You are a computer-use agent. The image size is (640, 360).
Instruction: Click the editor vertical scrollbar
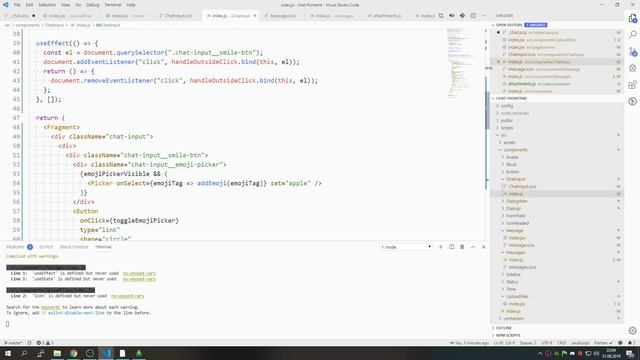pyautogui.click(x=487, y=110)
